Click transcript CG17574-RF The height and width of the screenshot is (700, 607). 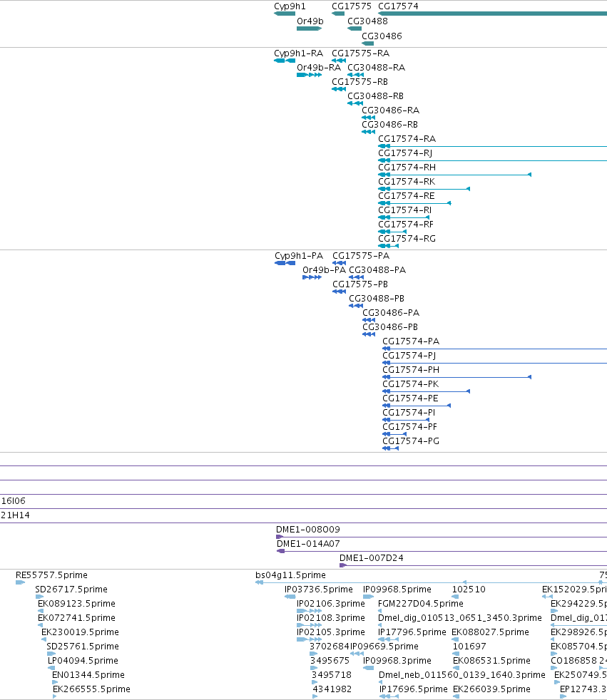(x=392, y=232)
